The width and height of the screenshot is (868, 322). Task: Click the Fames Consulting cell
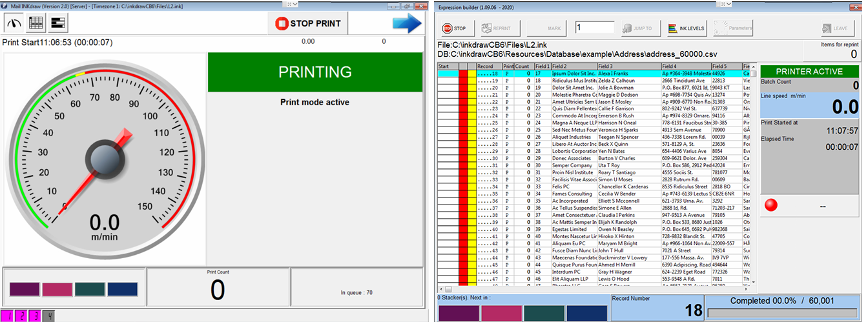coord(574,194)
